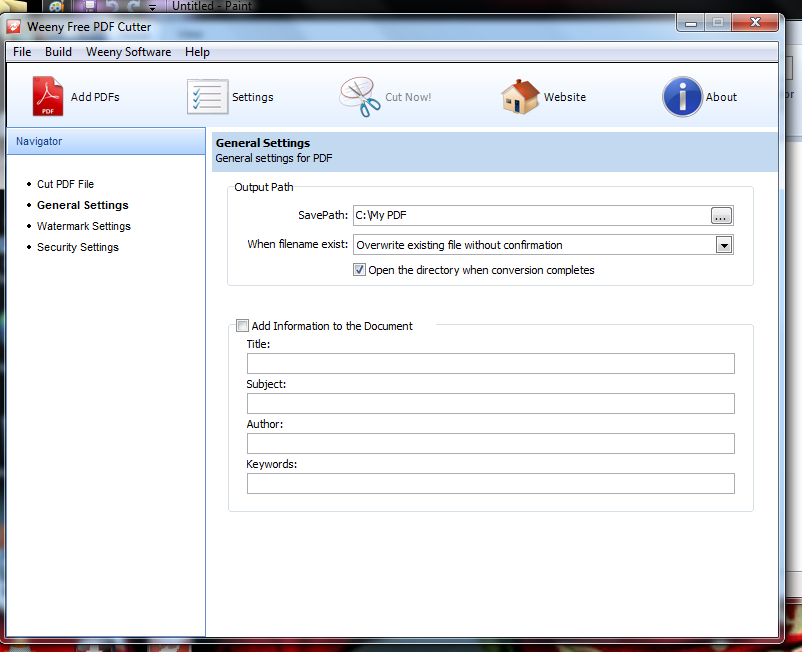The image size is (802, 652).
Task: Click the Paint undo arrow icon
Action: 112,6
